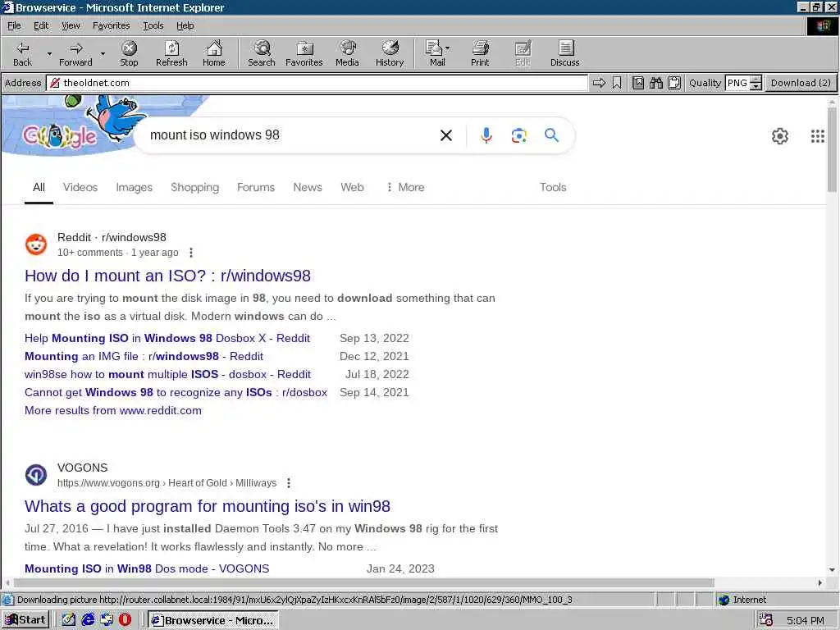The height and width of the screenshot is (630, 840).
Task: Open Cannot get Windows 98 to recognize ISOs link
Action: [x=176, y=393]
